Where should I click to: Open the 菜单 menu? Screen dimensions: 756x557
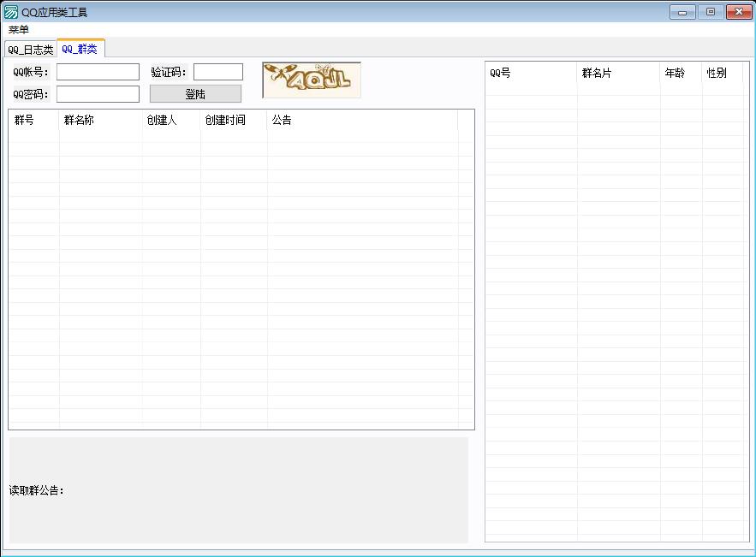(18, 30)
